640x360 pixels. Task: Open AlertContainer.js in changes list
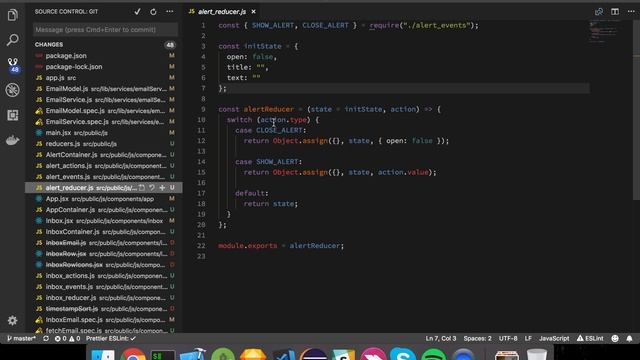[104, 155]
